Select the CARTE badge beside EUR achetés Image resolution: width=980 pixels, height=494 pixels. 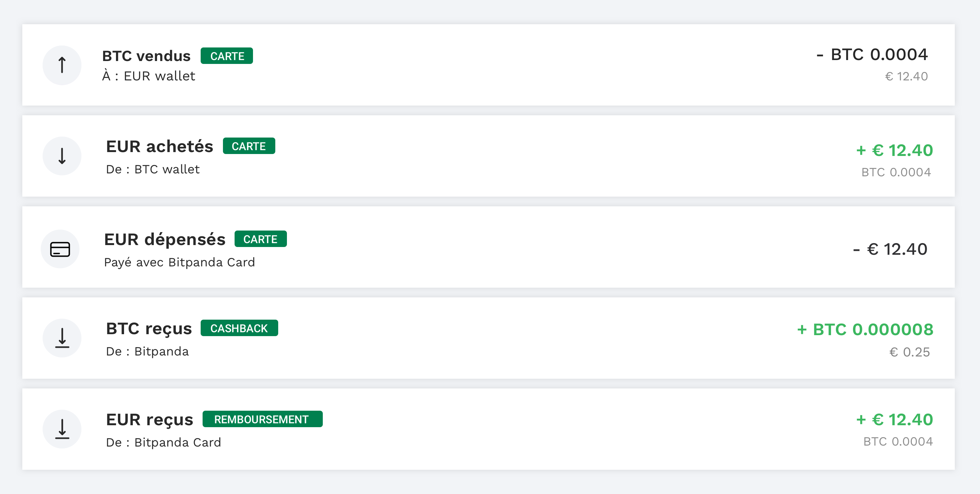249,146
